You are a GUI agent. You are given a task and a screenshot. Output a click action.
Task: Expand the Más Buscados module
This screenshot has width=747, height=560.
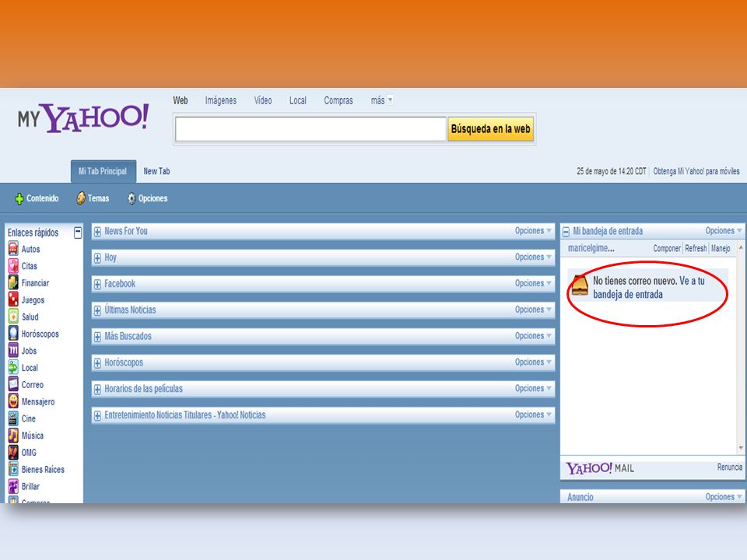coord(97,337)
